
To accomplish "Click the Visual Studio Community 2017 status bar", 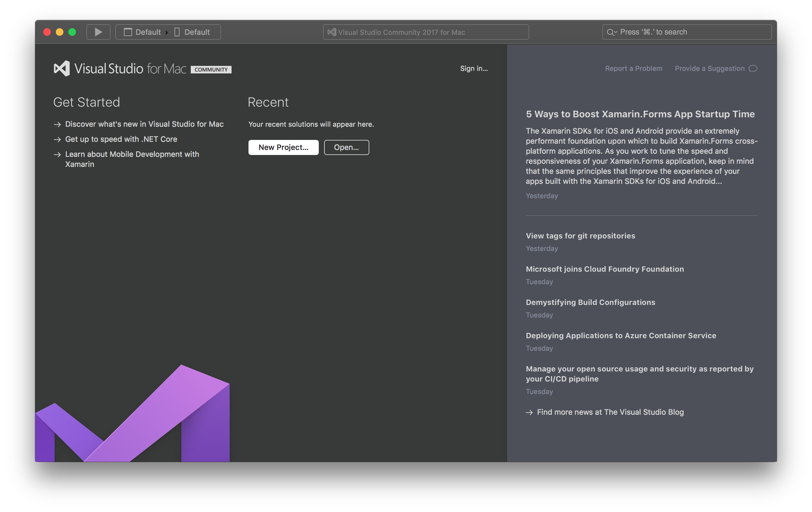I will point(425,32).
